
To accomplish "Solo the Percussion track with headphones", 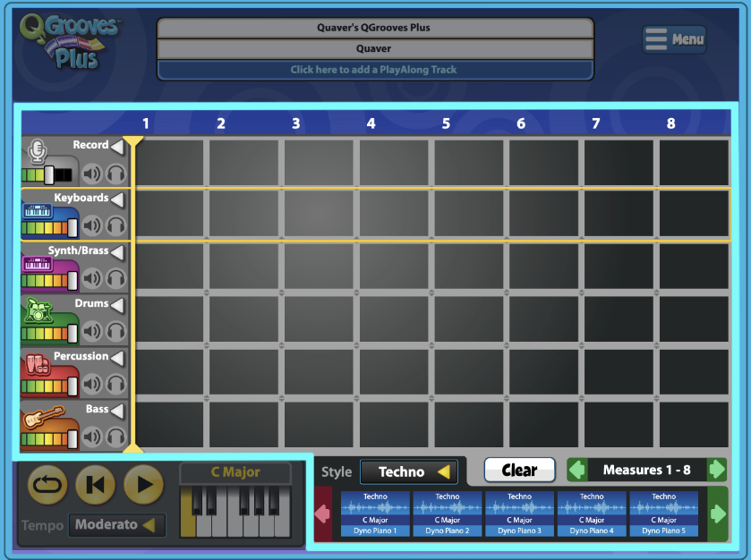I will [x=115, y=384].
